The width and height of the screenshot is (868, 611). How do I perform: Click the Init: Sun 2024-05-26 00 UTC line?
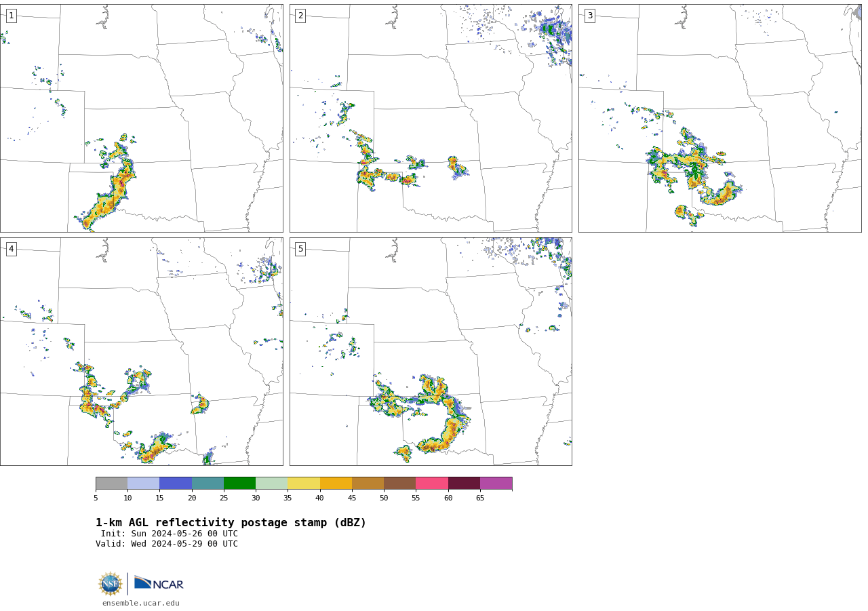pyautogui.click(x=170, y=534)
